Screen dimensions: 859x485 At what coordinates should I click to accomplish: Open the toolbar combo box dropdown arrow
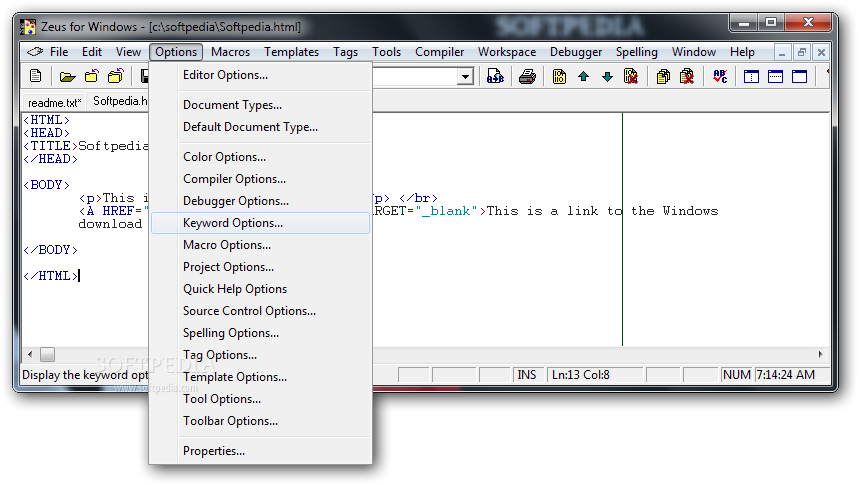pos(465,76)
